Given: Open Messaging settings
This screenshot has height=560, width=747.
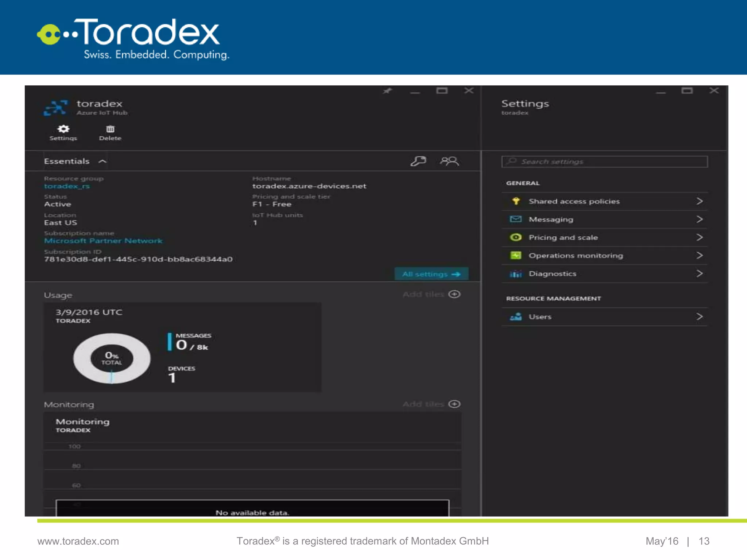Looking at the screenshot, I should (604, 219).
